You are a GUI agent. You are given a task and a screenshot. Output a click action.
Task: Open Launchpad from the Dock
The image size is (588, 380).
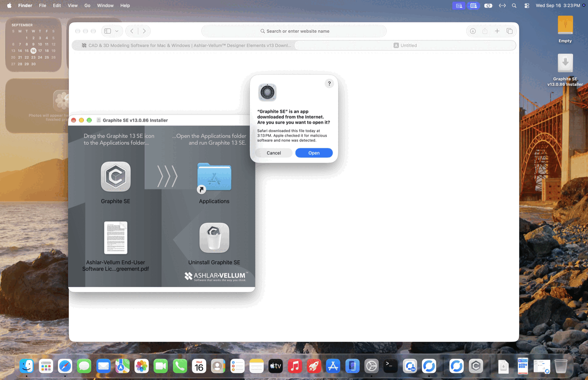pyautogui.click(x=46, y=366)
